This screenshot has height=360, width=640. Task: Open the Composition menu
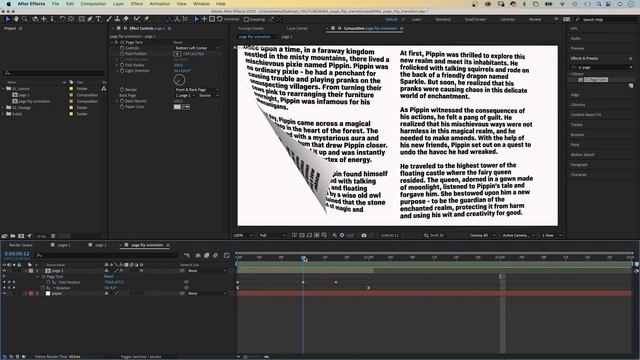93,4
